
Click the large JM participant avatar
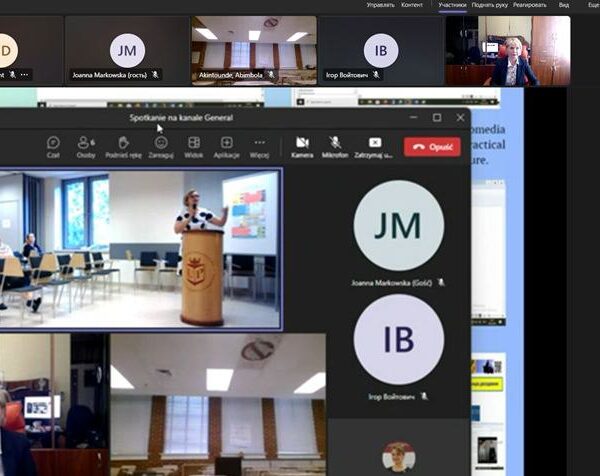(398, 226)
